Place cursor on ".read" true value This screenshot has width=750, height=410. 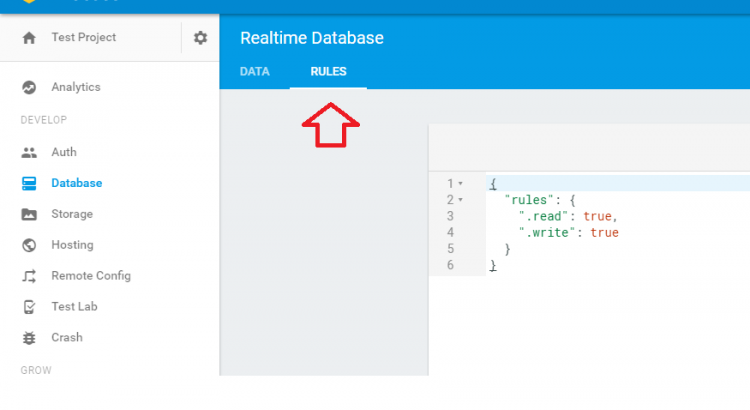[x=598, y=216]
